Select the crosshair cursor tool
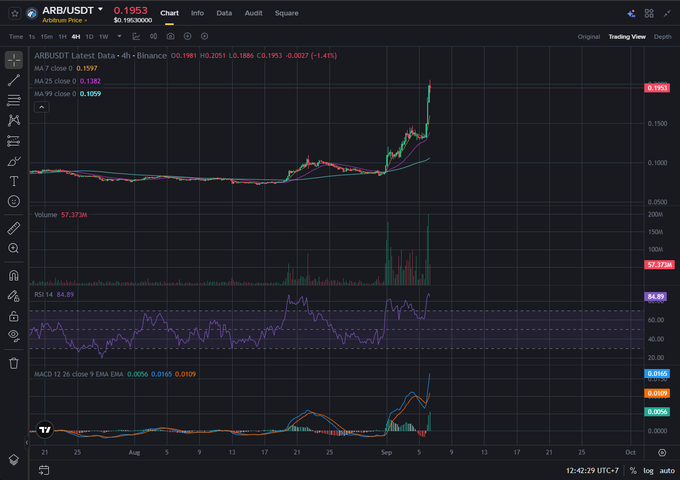This screenshot has height=480, width=680. [x=14, y=60]
